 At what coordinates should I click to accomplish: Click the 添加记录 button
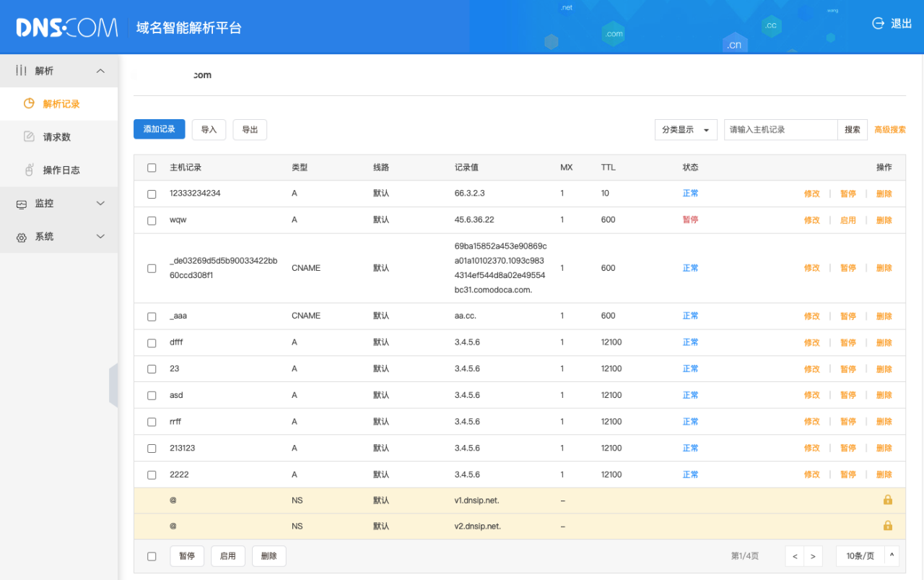click(159, 129)
